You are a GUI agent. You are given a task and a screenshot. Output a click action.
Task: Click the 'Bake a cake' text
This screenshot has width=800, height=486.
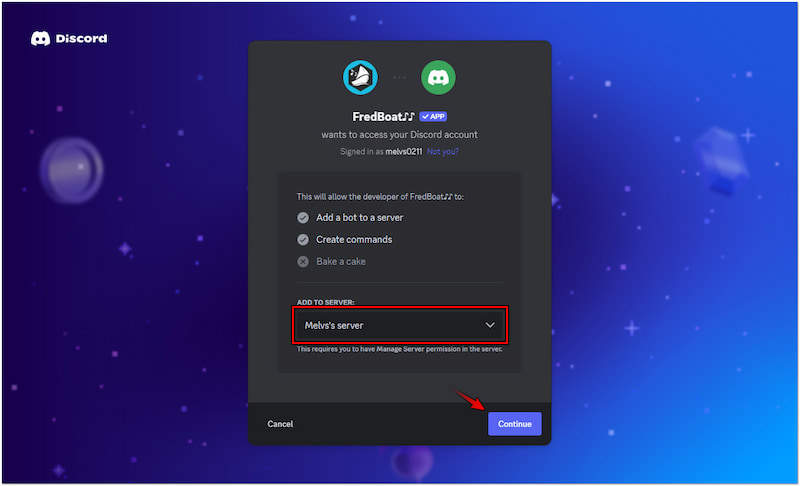(x=341, y=262)
